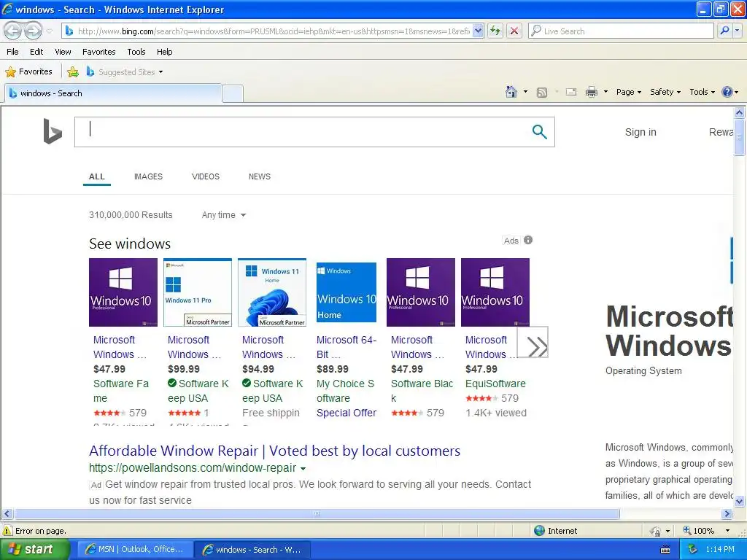Switch to MSN Outlook taskbar window

click(135, 550)
